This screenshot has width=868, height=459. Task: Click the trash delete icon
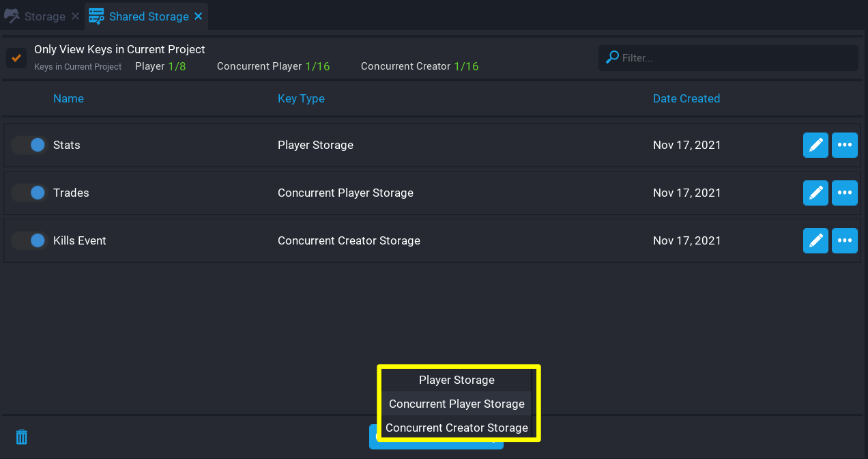[x=21, y=436]
